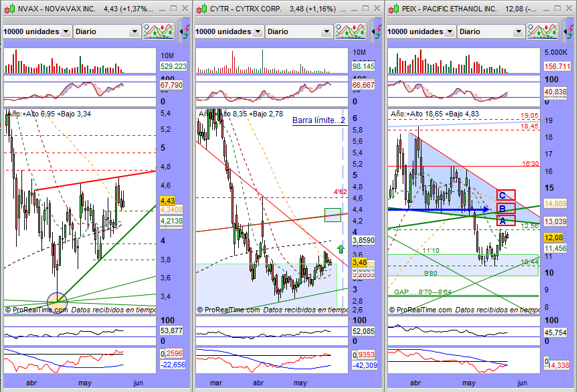Click PEIX moving average label 11,456
The image size is (578, 392).
click(x=555, y=248)
